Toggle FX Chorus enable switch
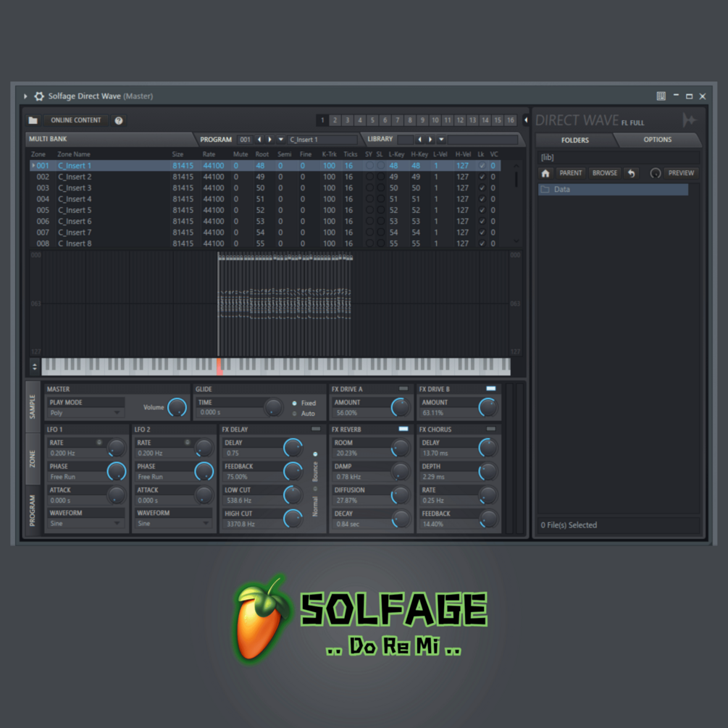This screenshot has height=728, width=728. (x=490, y=429)
